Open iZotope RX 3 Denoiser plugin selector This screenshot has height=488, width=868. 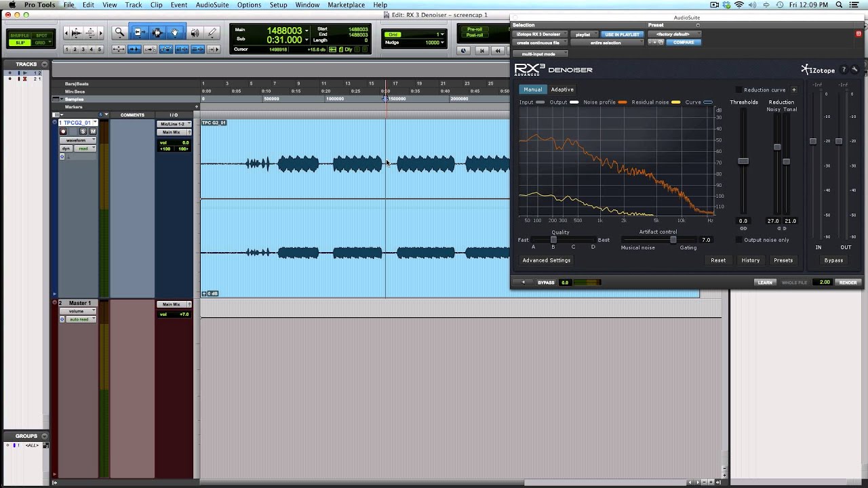tap(540, 34)
